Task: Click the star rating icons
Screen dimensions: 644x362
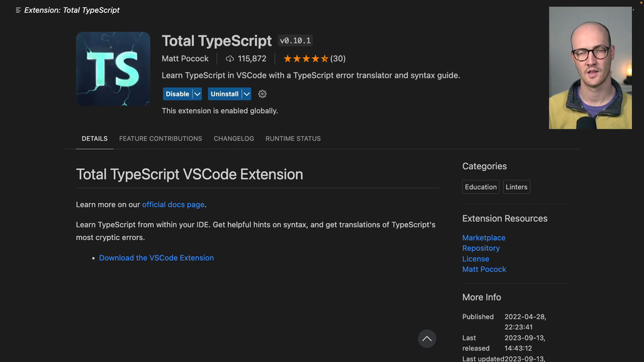Action: 306,59
